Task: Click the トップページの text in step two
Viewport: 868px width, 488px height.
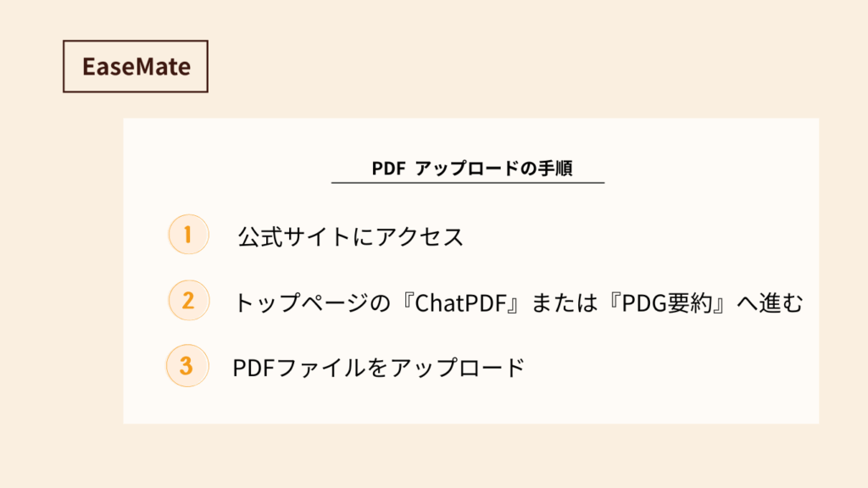Action: 313,303
